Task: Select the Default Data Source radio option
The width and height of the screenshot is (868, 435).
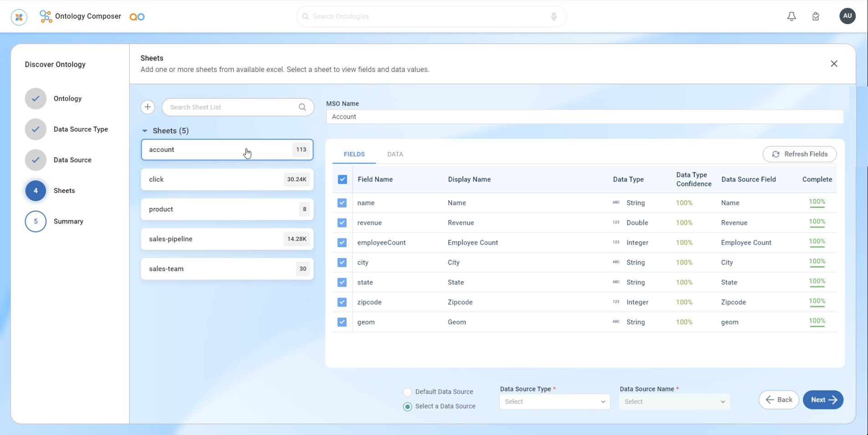Action: (x=408, y=392)
